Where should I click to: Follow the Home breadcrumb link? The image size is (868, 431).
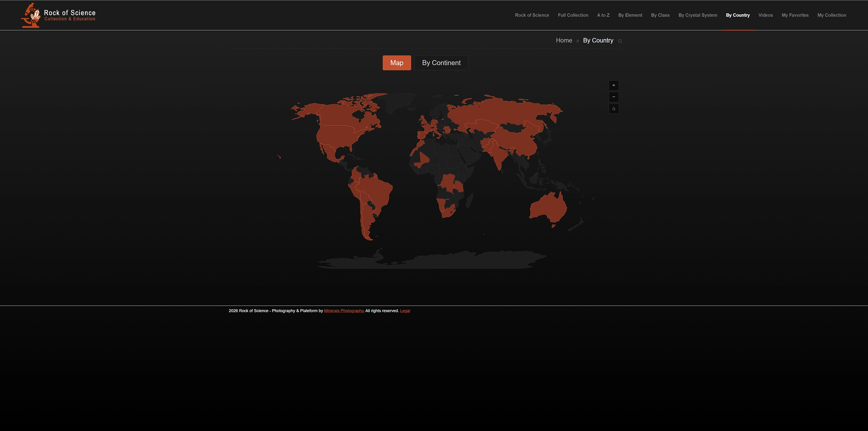click(x=564, y=41)
